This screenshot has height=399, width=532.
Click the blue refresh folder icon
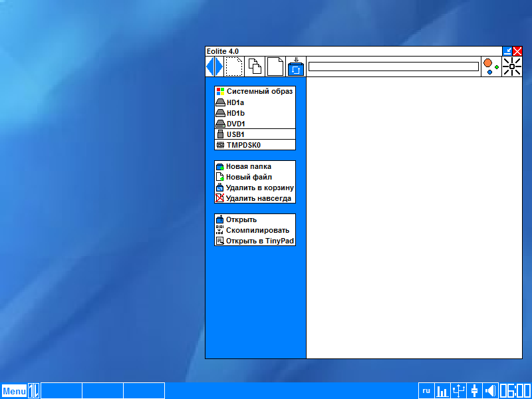[296, 66]
